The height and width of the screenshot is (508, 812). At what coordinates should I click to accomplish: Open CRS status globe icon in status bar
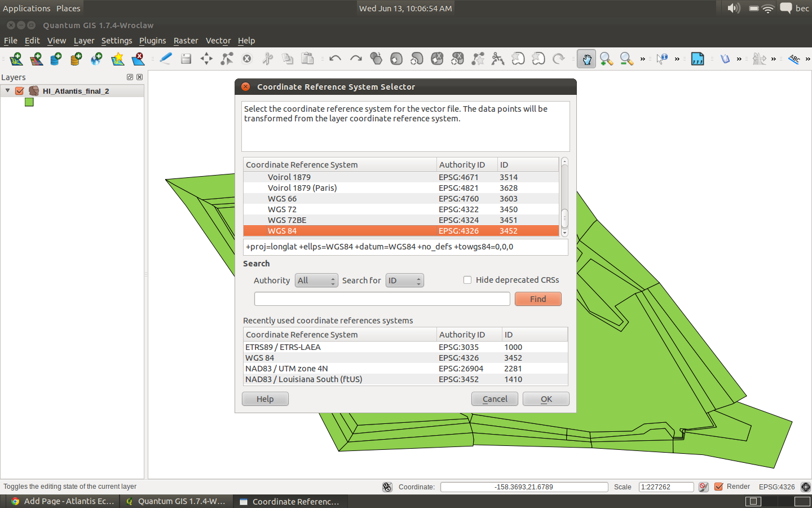[806, 487]
